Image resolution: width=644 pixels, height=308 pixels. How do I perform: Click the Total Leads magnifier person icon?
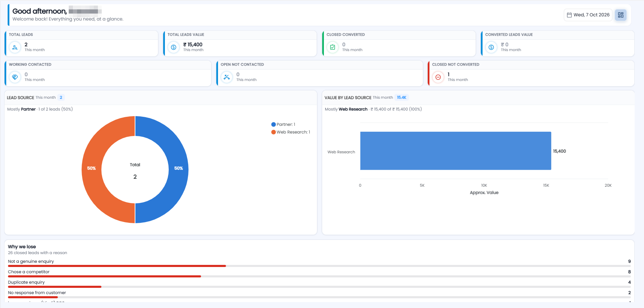tap(15, 47)
